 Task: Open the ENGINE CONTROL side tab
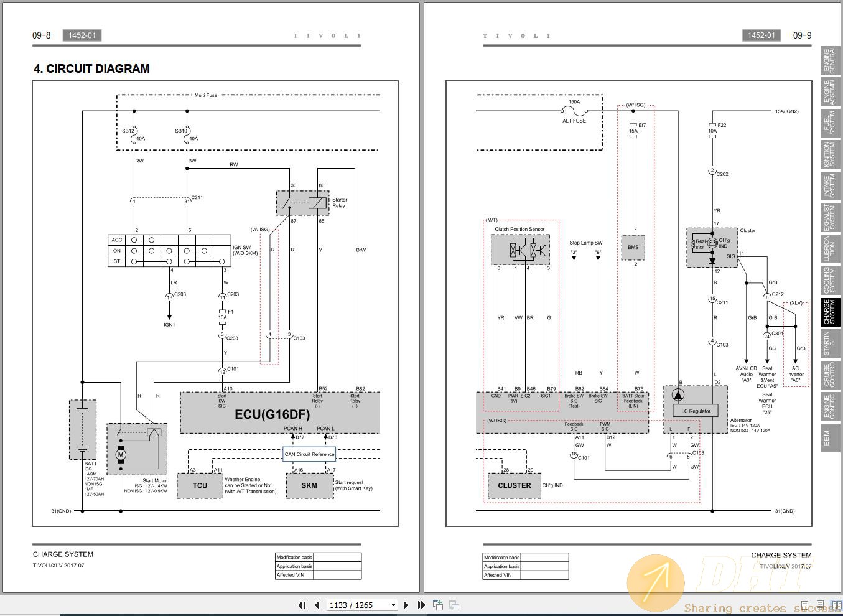(x=830, y=406)
